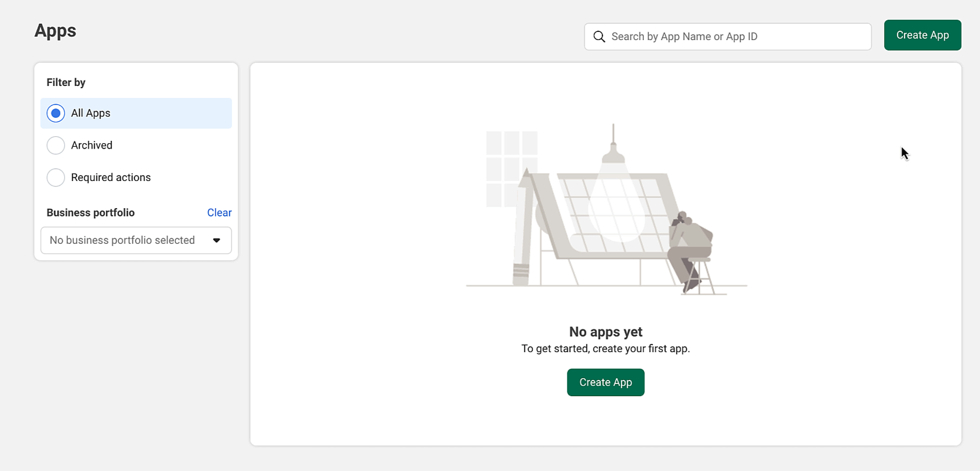This screenshot has height=471, width=980.
Task: Click the 'To get started' helper text
Action: click(605, 349)
